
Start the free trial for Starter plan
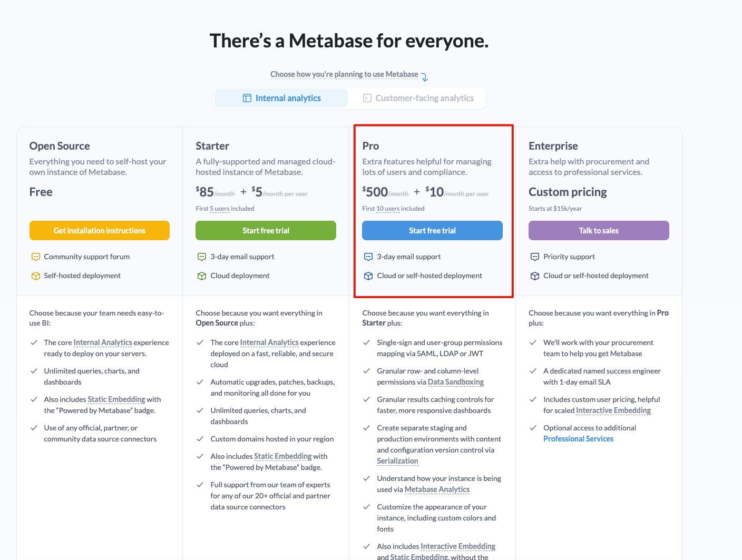coord(266,231)
